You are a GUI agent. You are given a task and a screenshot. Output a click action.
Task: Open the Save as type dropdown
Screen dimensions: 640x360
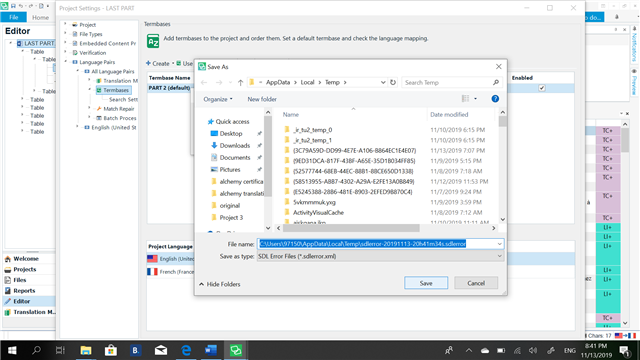coord(380,256)
